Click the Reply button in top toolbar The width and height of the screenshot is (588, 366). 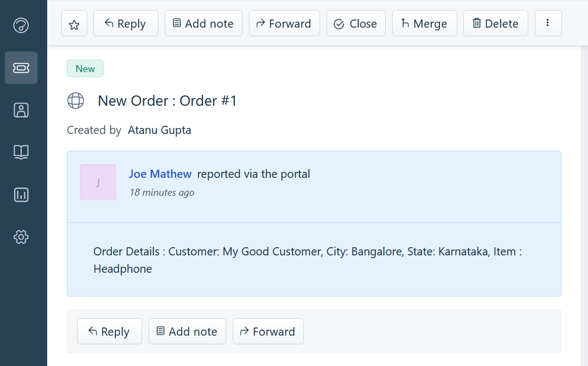(x=126, y=24)
